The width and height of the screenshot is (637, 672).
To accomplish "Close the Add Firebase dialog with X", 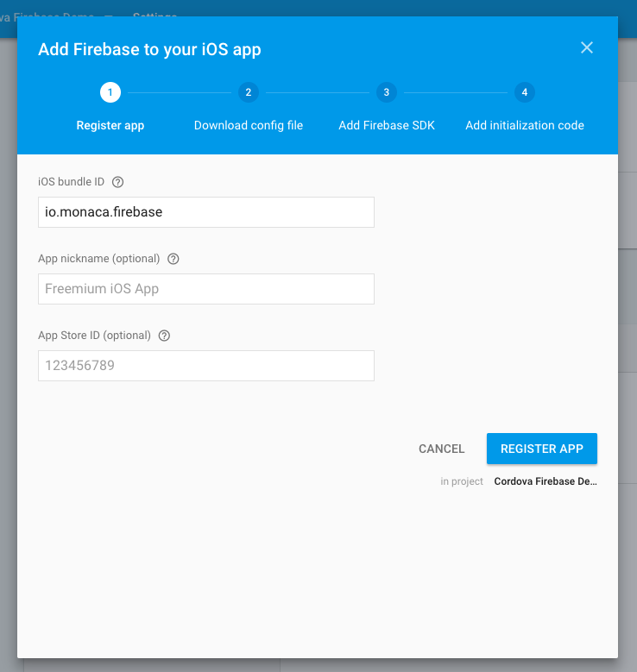I will [x=587, y=48].
